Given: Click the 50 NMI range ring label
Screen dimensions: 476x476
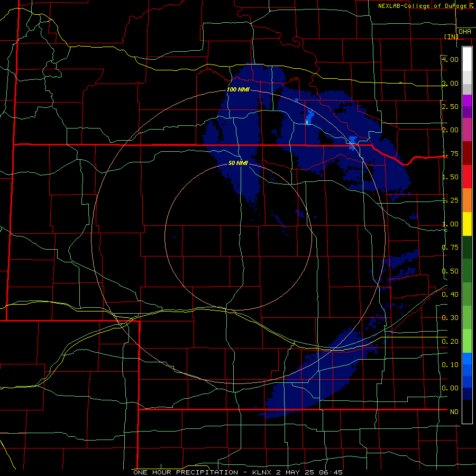Looking at the screenshot, I should click(x=239, y=163).
